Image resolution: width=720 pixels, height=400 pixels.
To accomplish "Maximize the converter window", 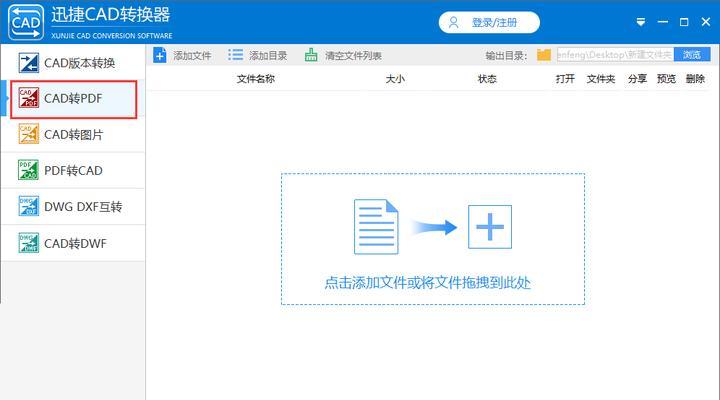I will pyautogui.click(x=684, y=22).
